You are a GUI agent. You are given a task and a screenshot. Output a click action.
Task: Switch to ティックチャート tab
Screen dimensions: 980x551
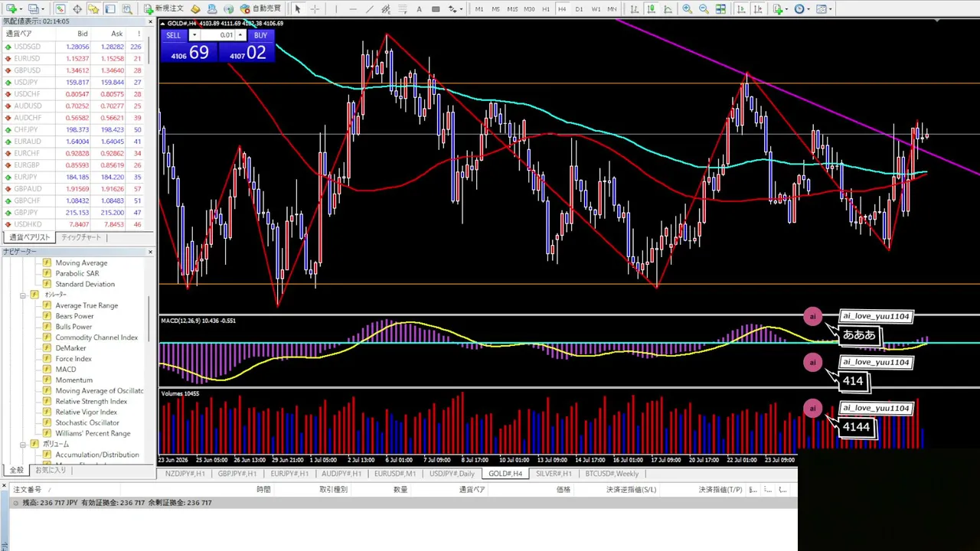[x=81, y=237]
